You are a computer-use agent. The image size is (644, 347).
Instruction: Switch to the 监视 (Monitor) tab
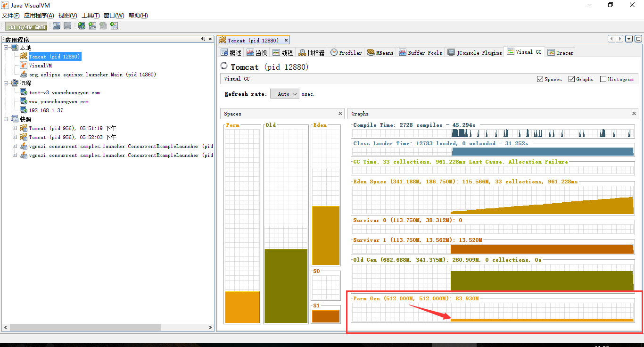[x=257, y=53]
